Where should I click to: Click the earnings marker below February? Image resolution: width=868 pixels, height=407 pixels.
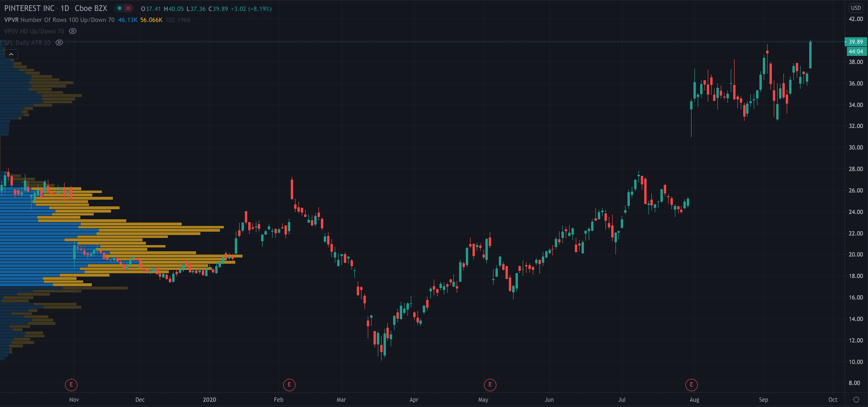pos(289,385)
